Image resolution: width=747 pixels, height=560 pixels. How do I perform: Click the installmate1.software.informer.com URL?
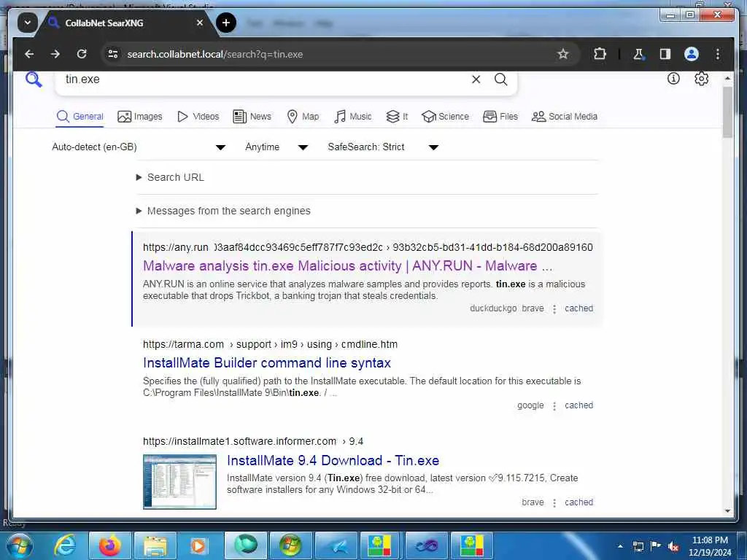253,441
